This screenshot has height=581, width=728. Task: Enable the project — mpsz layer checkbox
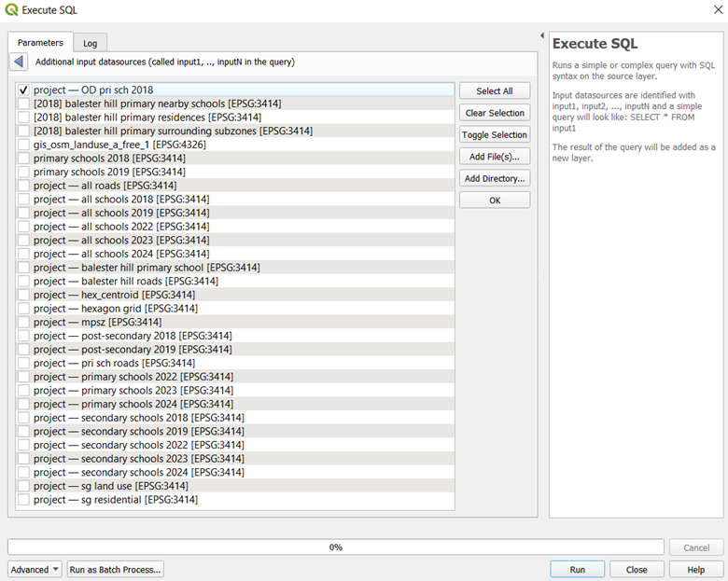pyautogui.click(x=23, y=322)
